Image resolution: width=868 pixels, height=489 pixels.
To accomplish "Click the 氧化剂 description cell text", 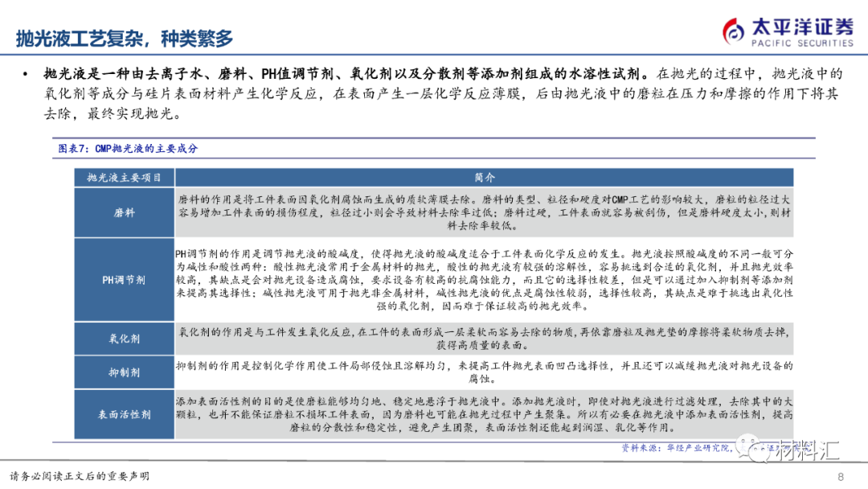I will (x=485, y=339).
